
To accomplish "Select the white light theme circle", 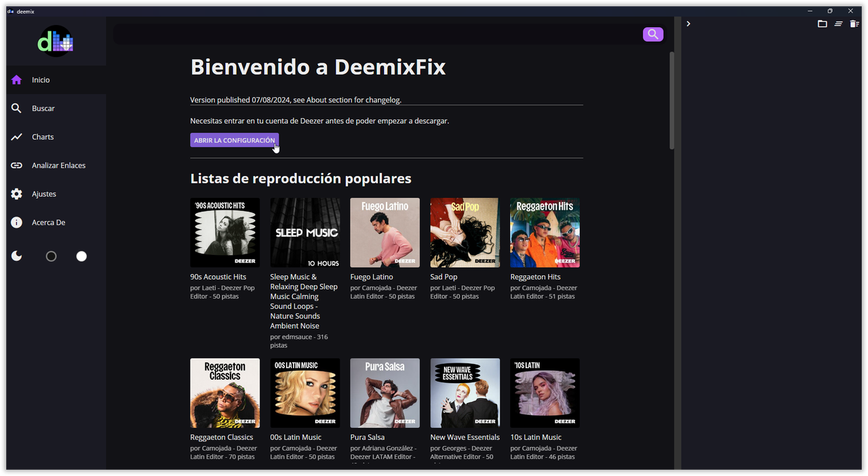I will (81, 256).
